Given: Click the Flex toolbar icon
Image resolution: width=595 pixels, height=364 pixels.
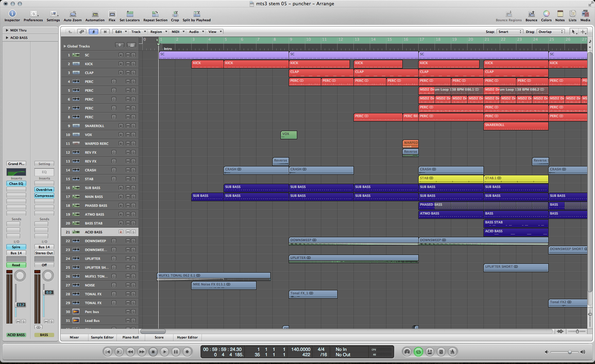Looking at the screenshot, I should 112,14.
